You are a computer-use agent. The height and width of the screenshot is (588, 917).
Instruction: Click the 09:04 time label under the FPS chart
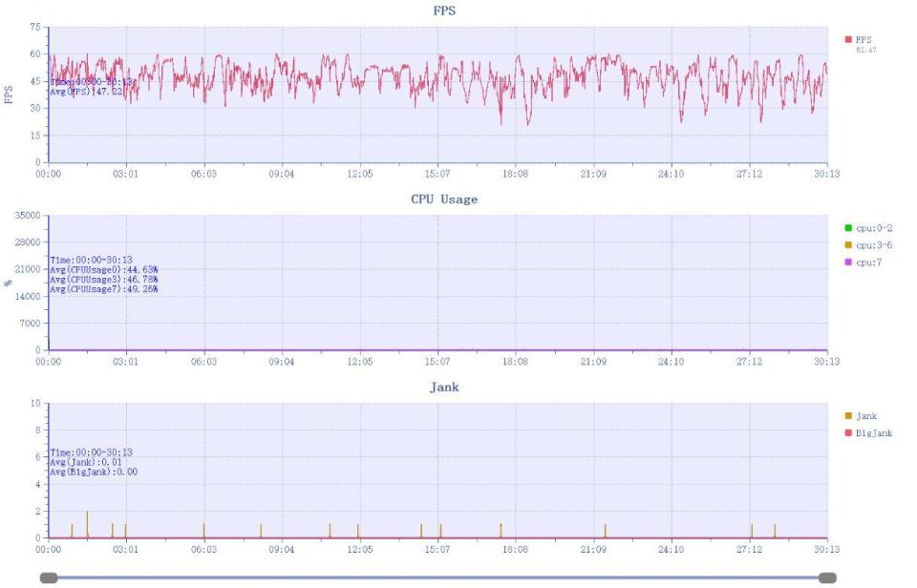click(281, 174)
